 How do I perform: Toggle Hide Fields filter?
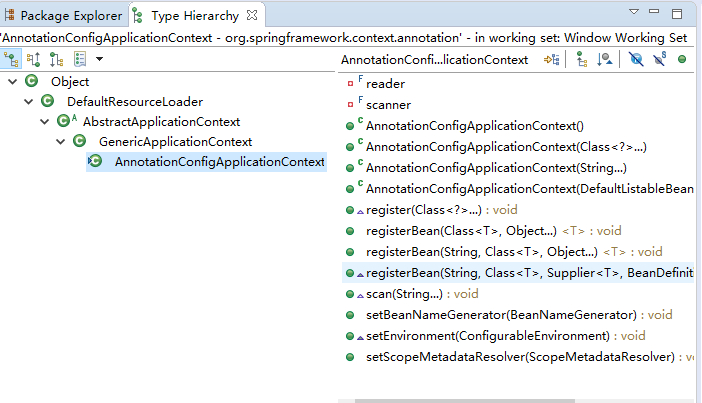pyautogui.click(x=636, y=59)
